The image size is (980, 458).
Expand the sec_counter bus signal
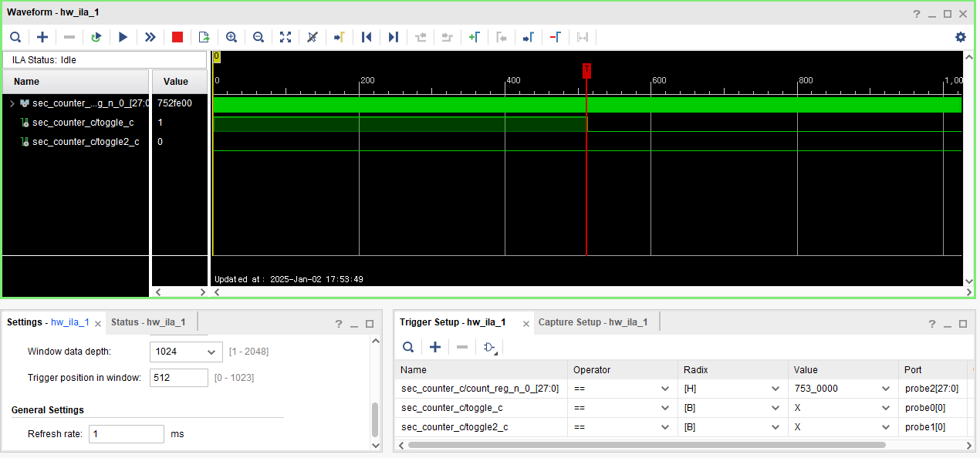tap(12, 103)
